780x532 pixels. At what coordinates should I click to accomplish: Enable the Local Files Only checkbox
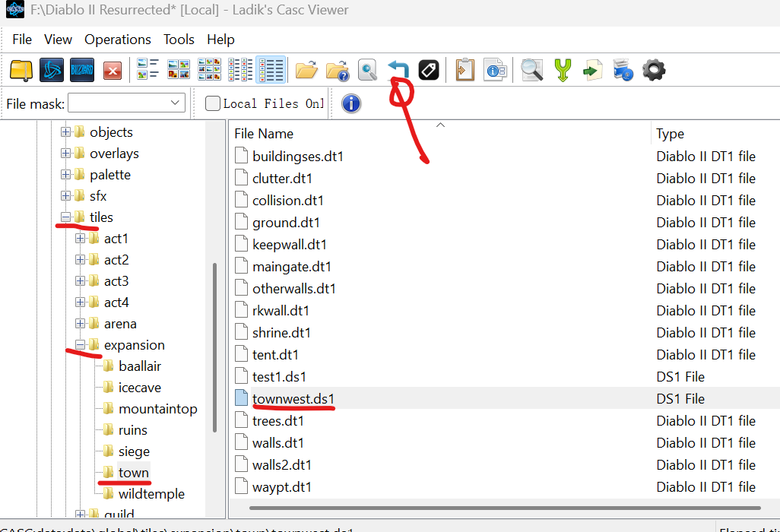(212, 103)
